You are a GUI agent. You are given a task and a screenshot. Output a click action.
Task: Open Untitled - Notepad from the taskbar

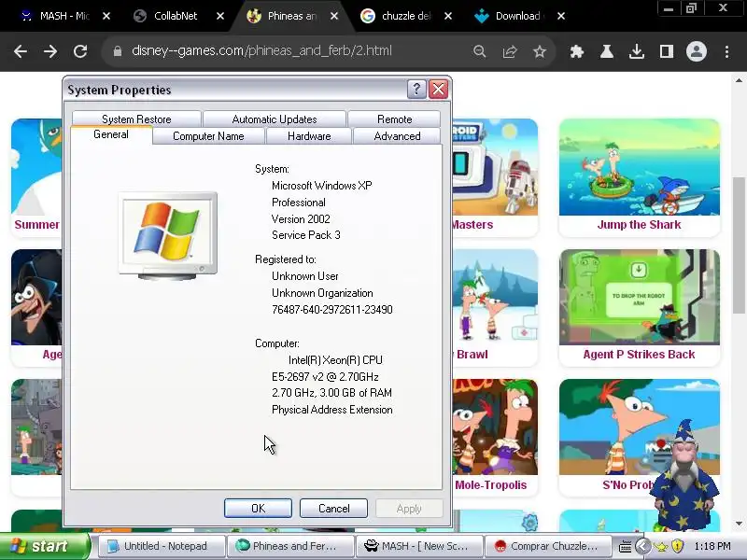(161, 546)
